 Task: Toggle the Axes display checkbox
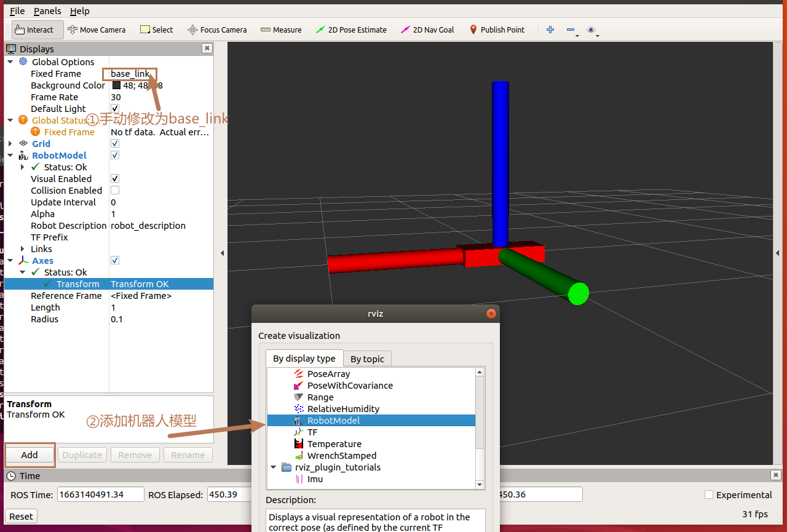pos(115,261)
